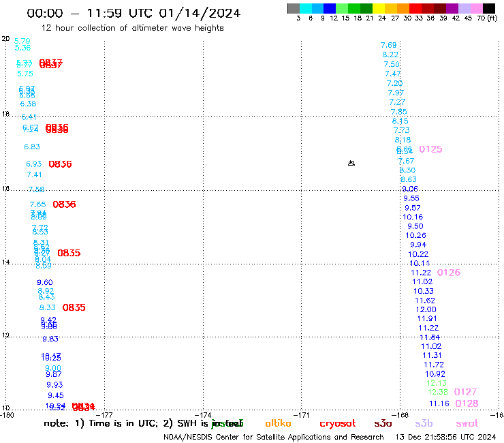Select the dark blue 12 ft legend swatch
Viewport: 504px width, 443px height.
pyautogui.click(x=330, y=8)
